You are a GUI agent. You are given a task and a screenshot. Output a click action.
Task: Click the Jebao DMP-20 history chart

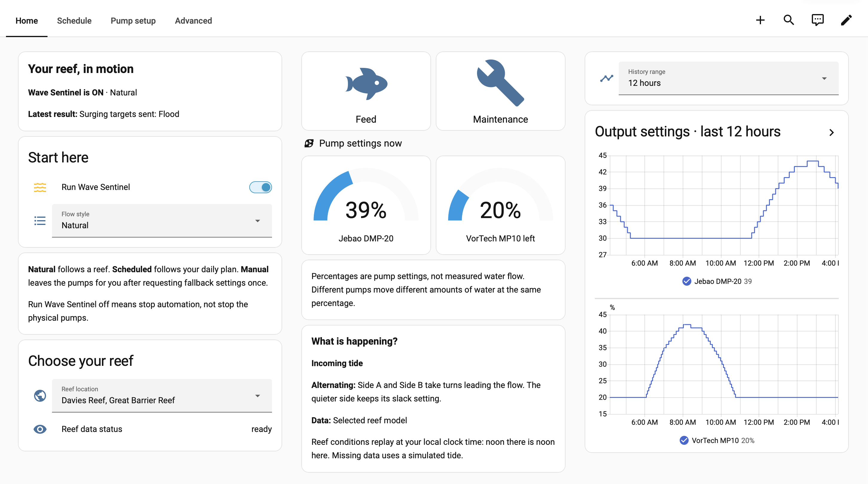tap(724, 205)
